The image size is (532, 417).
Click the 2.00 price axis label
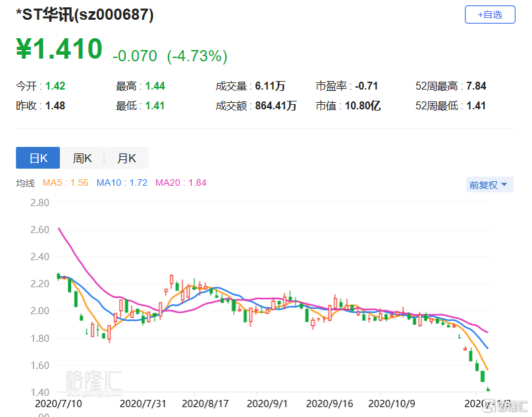tap(40, 311)
